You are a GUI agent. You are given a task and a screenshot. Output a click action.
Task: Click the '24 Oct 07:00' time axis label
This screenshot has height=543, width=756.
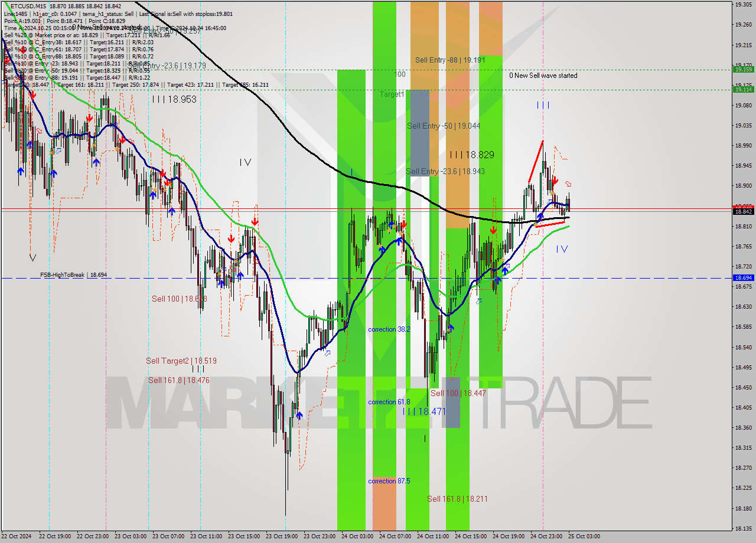(x=395, y=537)
